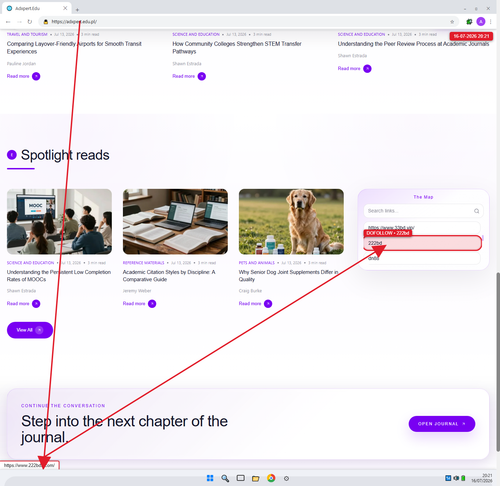Open the Understanding the Peer Review Process article

coord(413,44)
